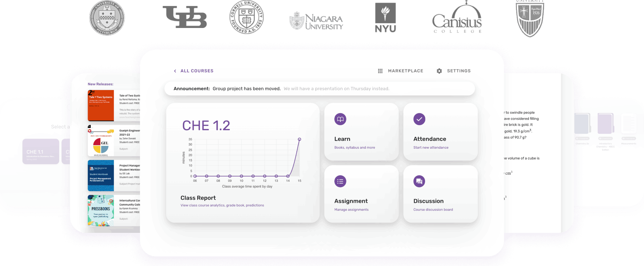
Task: Click the Announcement banner text
Action: [281, 89]
